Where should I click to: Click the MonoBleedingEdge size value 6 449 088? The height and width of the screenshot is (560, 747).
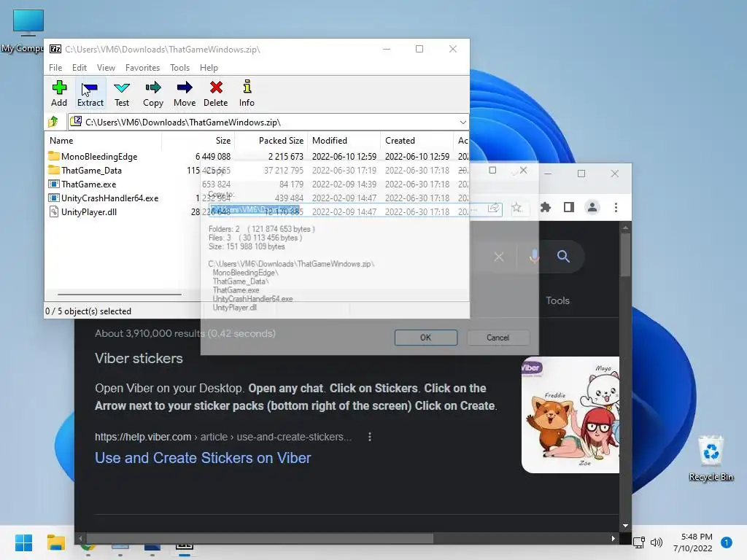tap(212, 157)
